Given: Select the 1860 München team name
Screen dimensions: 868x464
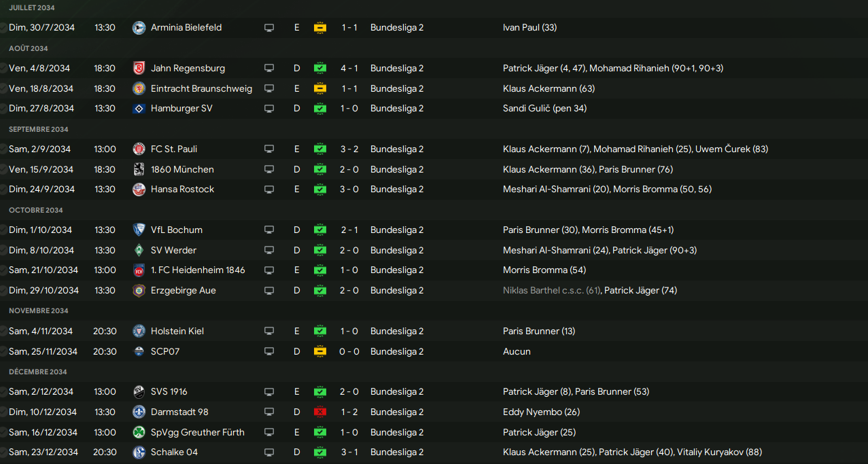Looking at the screenshot, I should [x=182, y=170].
